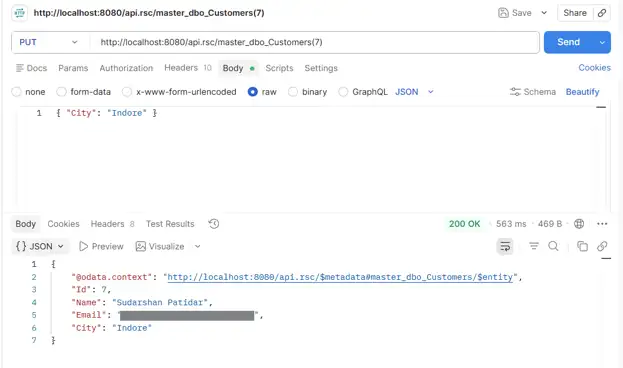The height and width of the screenshot is (368, 623).
Task: Open the Test Results tab
Action: (x=170, y=224)
